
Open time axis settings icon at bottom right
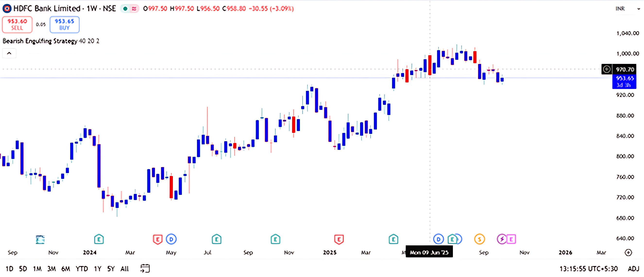point(628,252)
